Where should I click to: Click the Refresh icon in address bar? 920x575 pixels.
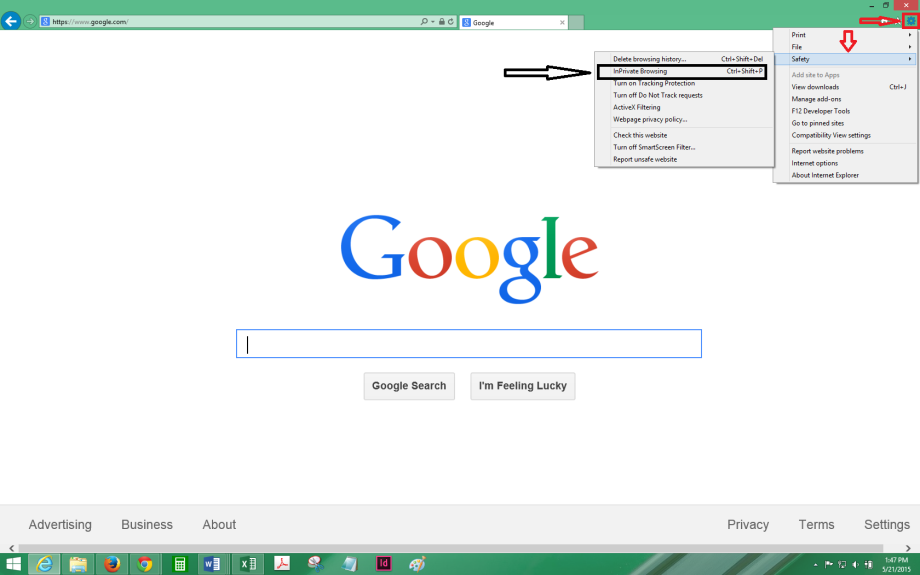[451, 22]
